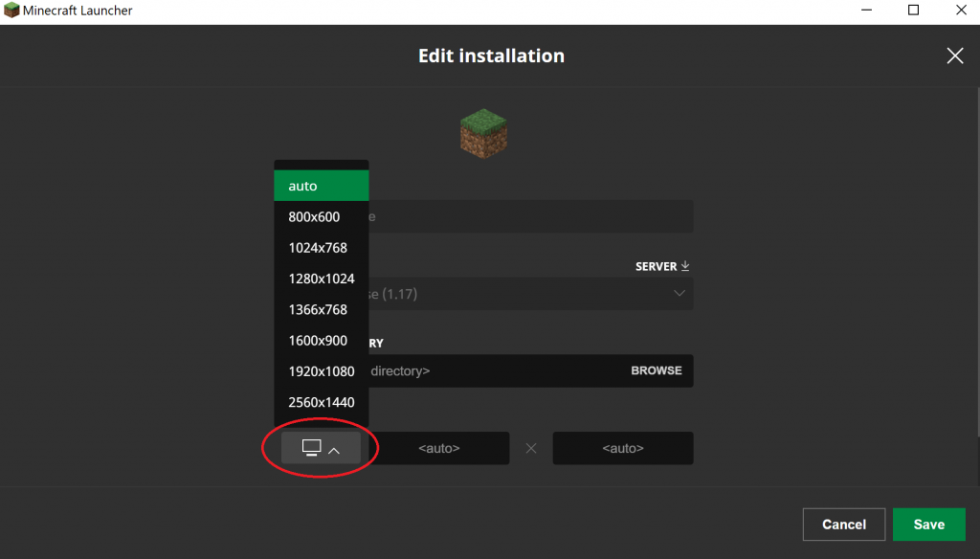Click the grass block installation icon
Viewport: 980px width, 559px height.
tap(483, 133)
